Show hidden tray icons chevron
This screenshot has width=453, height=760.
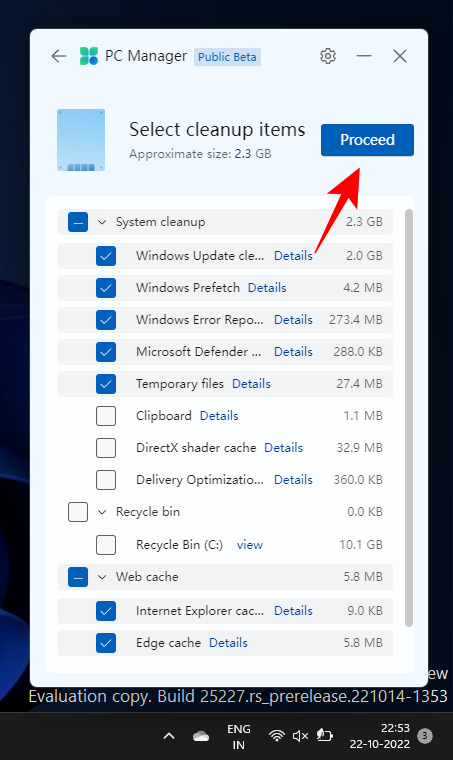tap(169, 736)
